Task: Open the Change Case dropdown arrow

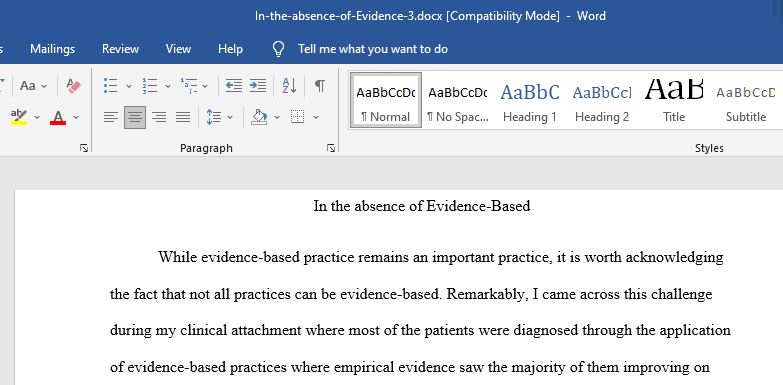Action: [44, 86]
